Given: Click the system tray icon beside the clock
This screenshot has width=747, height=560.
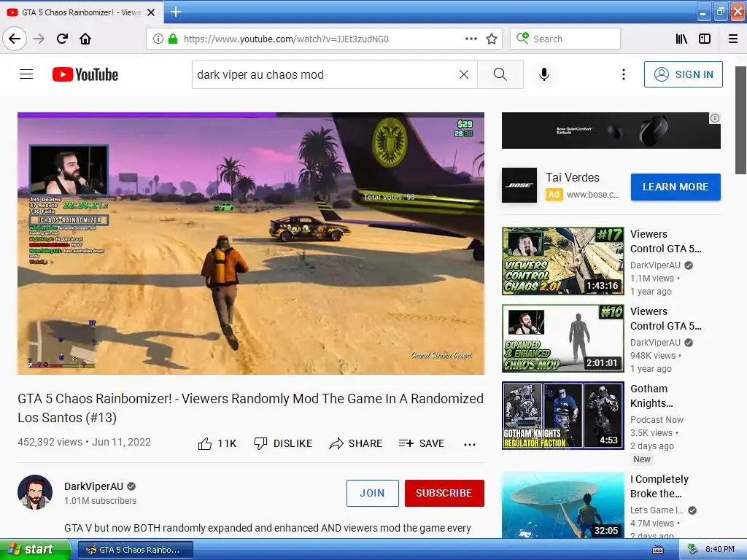Looking at the screenshot, I should [692, 549].
